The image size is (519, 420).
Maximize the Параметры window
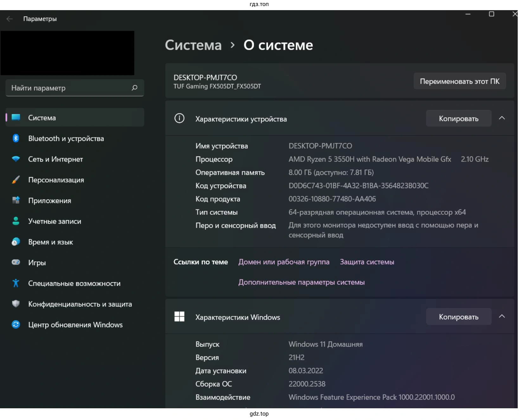click(x=491, y=14)
